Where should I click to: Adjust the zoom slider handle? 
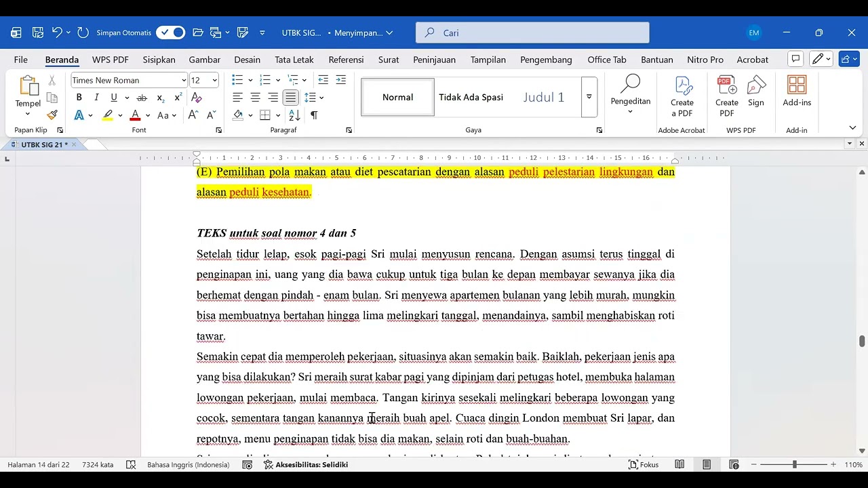[794, 464]
